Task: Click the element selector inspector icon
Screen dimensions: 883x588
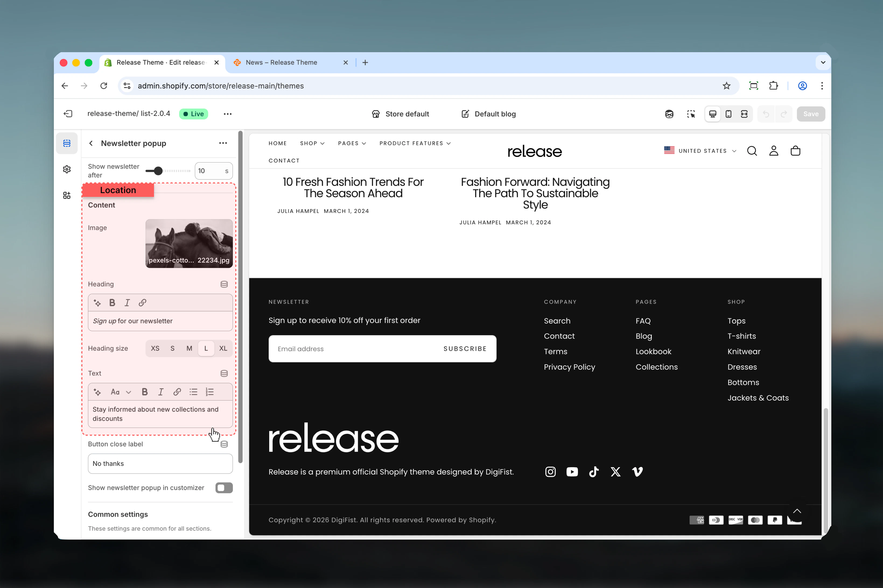Action: click(691, 114)
